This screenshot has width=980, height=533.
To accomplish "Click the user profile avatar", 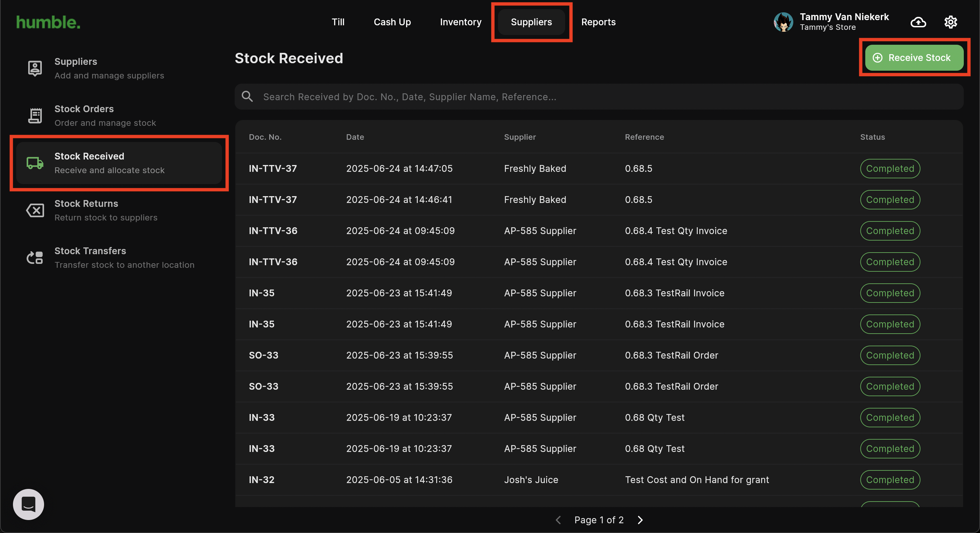I will click(783, 22).
